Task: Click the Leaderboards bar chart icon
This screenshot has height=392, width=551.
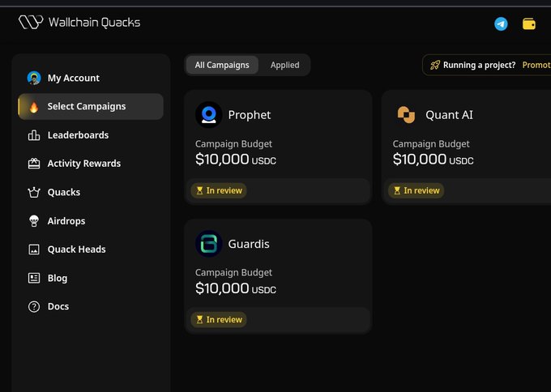Action: tap(34, 135)
